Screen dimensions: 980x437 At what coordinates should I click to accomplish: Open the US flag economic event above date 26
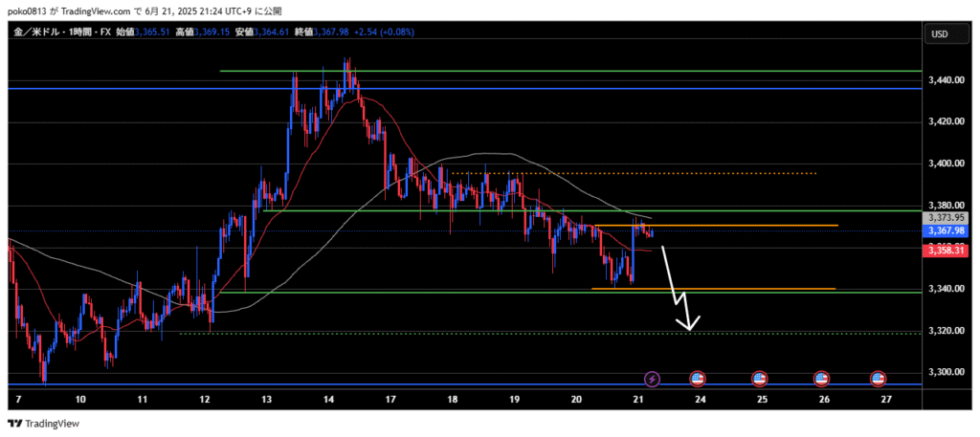[822, 379]
